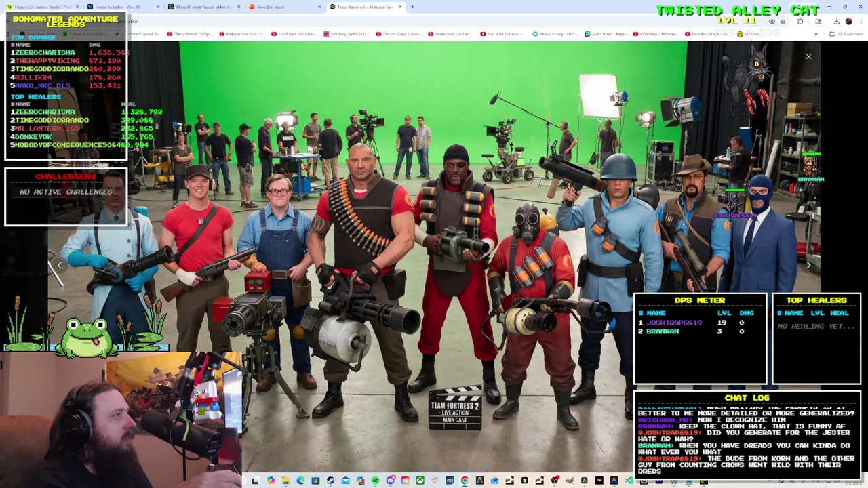Open a new browser tab
This screenshot has width=868, height=488.
[x=412, y=7]
